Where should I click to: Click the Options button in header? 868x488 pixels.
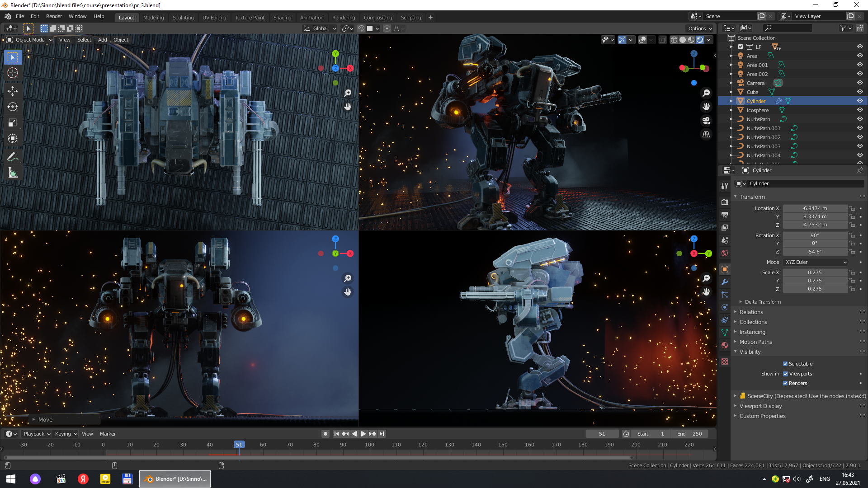pos(700,28)
